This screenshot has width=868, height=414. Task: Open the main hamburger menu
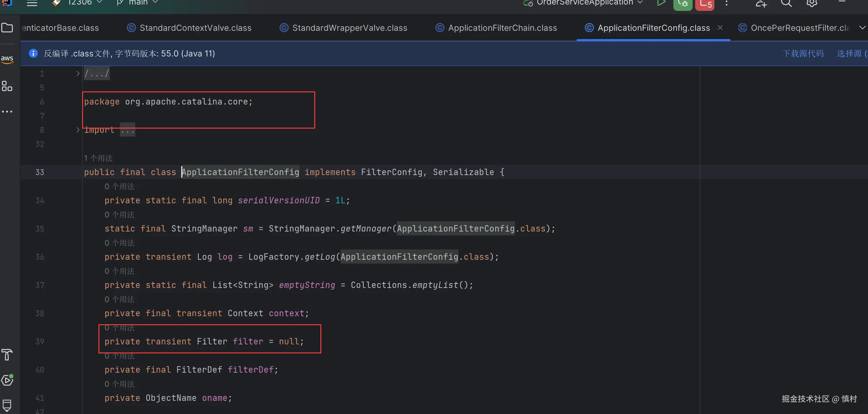pos(32,4)
